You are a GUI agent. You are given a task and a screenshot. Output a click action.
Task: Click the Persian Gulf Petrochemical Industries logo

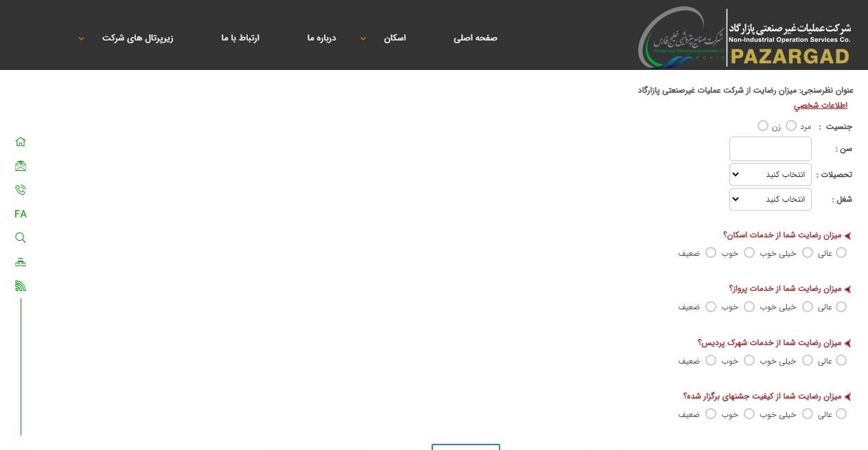(x=681, y=38)
